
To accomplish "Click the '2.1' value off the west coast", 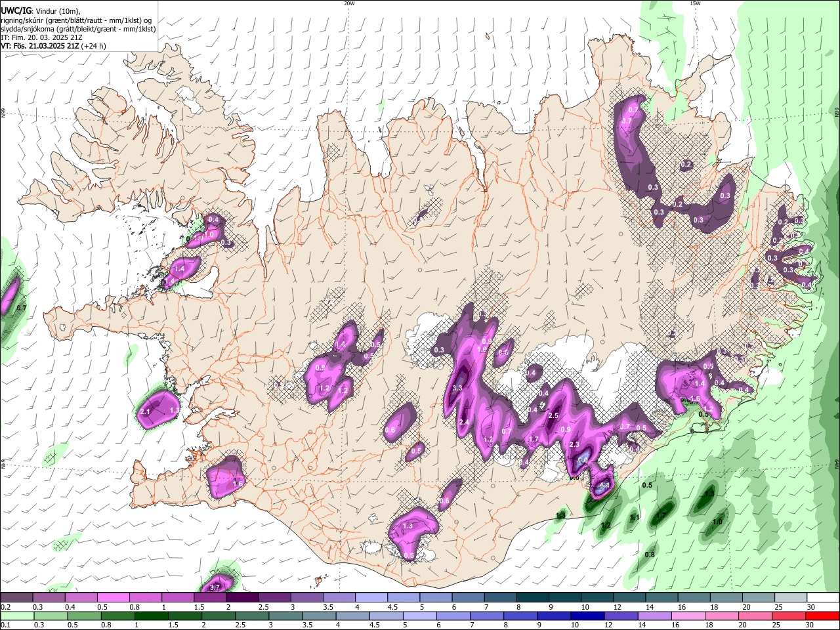I will pos(146,412).
